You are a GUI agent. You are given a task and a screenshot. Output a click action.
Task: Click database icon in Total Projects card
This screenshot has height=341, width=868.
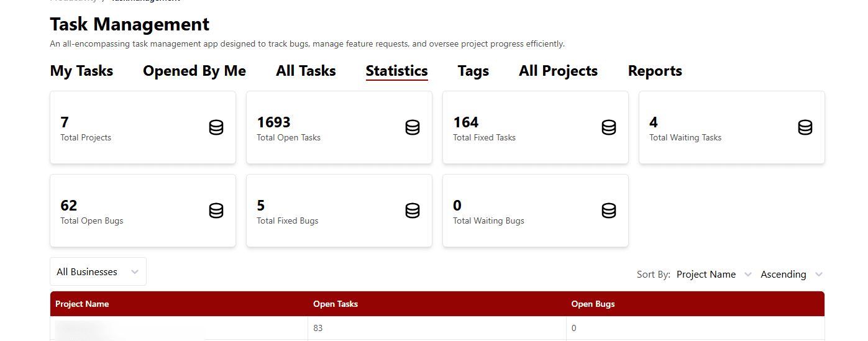(x=216, y=127)
